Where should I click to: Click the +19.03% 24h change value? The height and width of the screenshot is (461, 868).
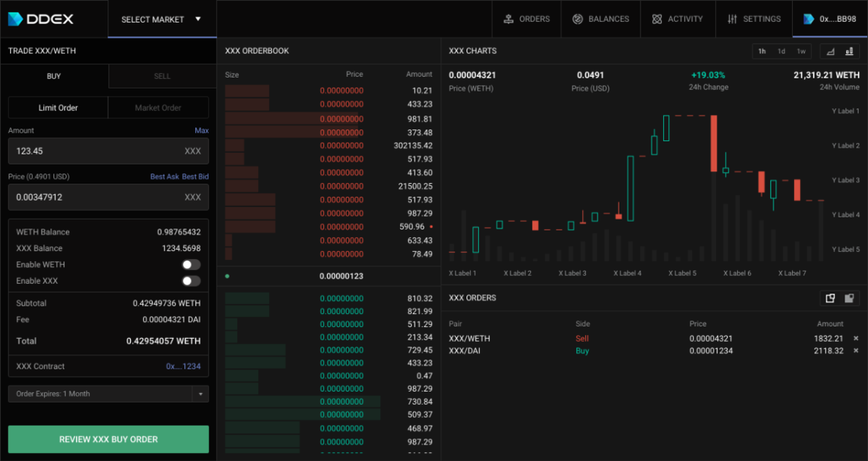(708, 75)
